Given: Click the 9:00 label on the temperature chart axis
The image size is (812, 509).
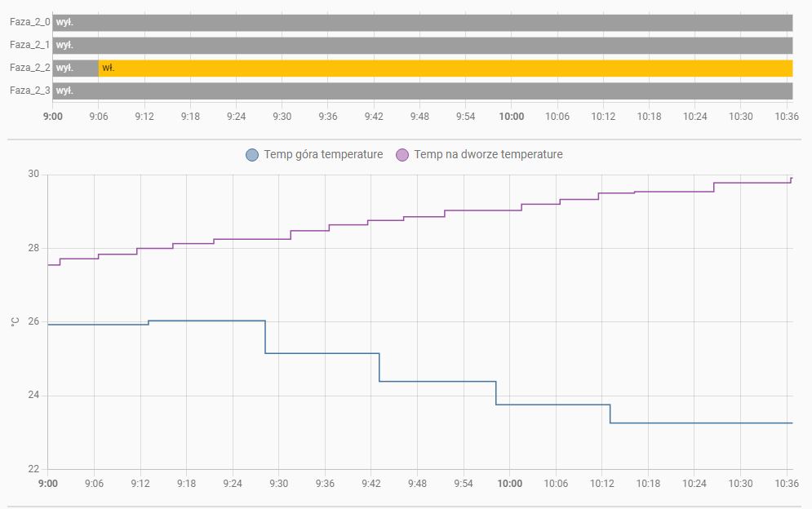Looking at the screenshot, I should 47,484.
